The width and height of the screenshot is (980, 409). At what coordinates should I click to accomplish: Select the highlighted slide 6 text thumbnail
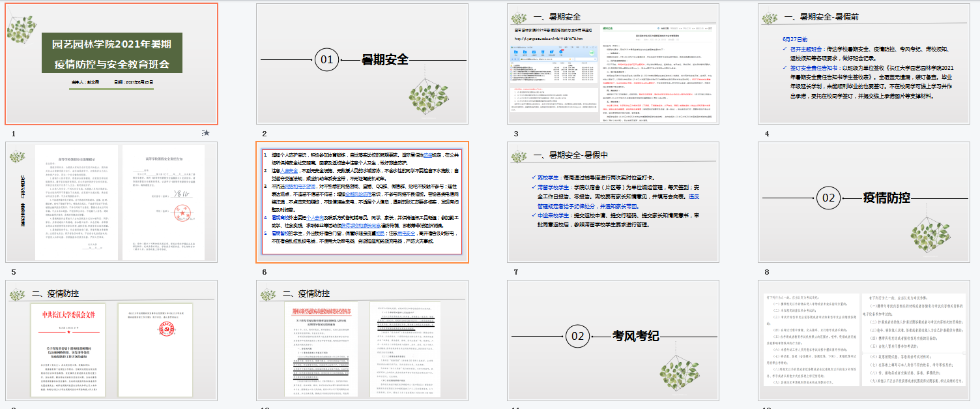(x=362, y=202)
